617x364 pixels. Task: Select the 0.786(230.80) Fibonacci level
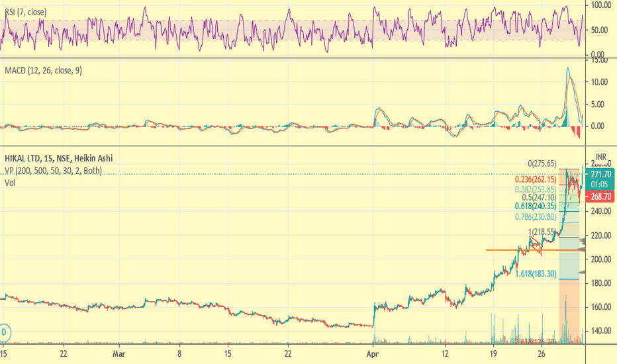coord(536,217)
